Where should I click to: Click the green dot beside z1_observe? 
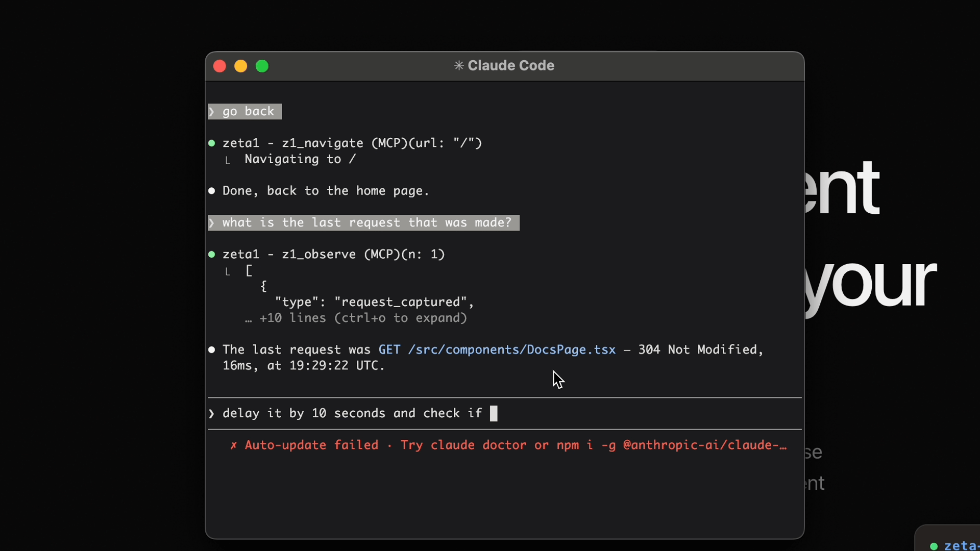212,255
